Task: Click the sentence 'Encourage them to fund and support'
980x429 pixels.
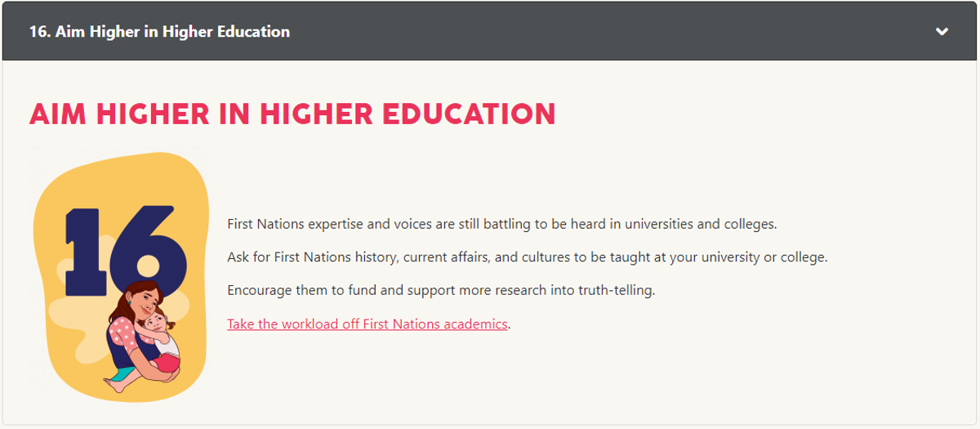Action: point(441,290)
